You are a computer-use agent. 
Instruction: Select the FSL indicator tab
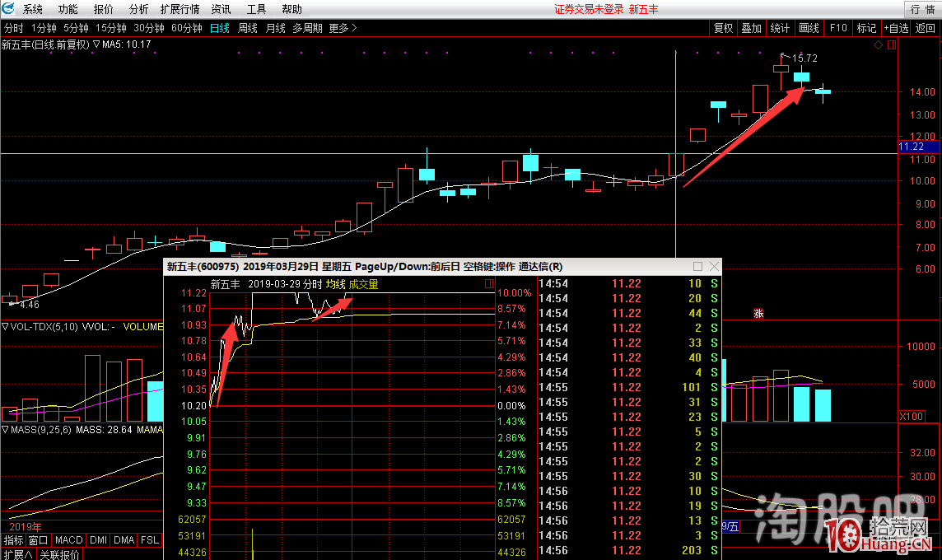tap(150, 540)
